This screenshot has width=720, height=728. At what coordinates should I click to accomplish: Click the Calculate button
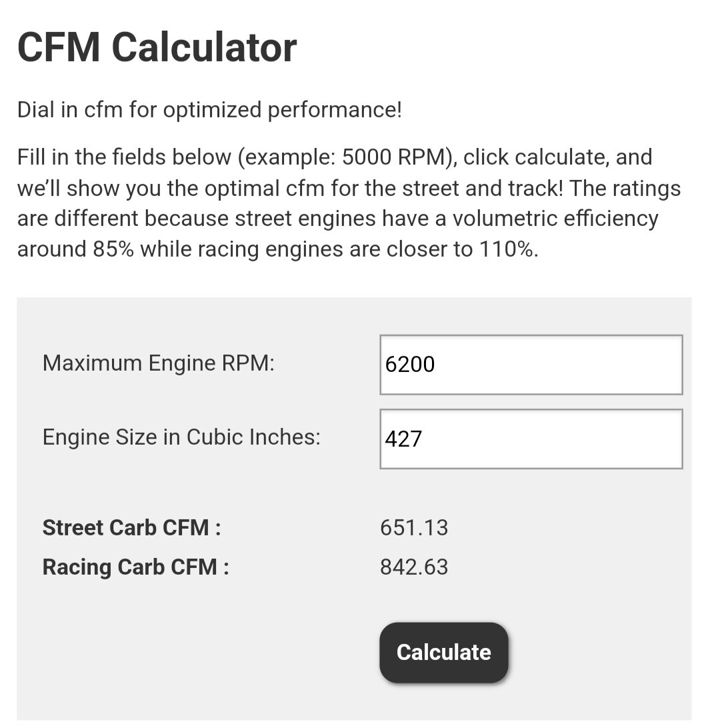(444, 652)
